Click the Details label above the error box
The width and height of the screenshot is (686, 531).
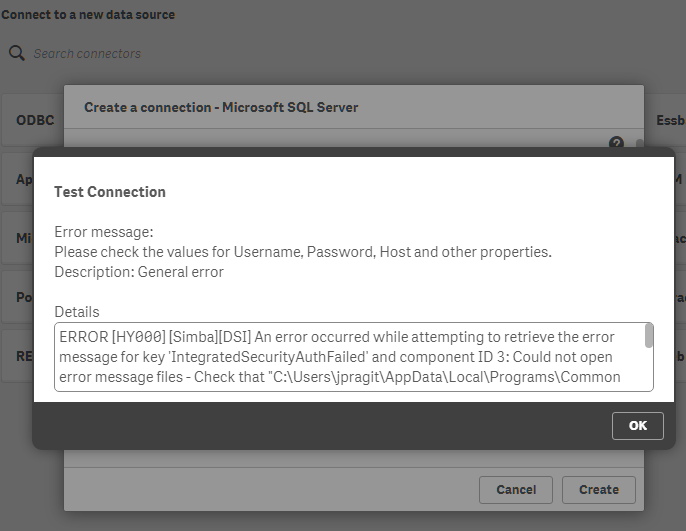[x=77, y=312]
